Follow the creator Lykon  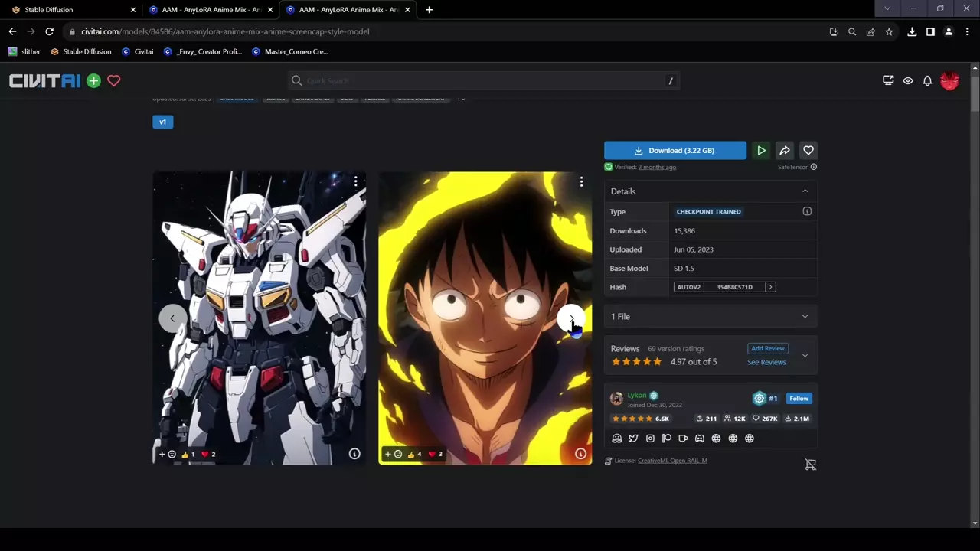coord(799,398)
